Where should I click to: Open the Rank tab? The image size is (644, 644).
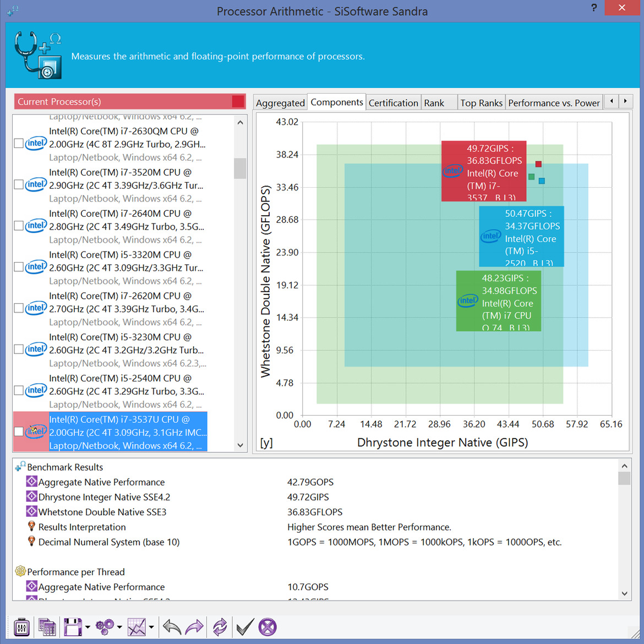tap(439, 103)
